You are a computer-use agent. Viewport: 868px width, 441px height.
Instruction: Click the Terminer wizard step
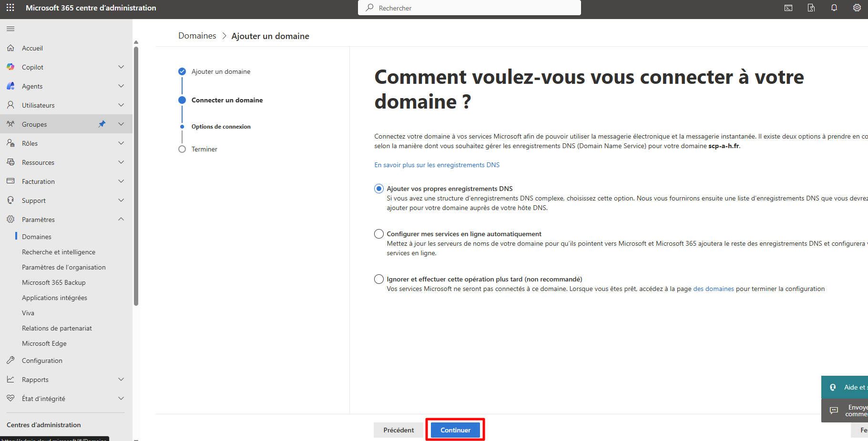click(204, 149)
